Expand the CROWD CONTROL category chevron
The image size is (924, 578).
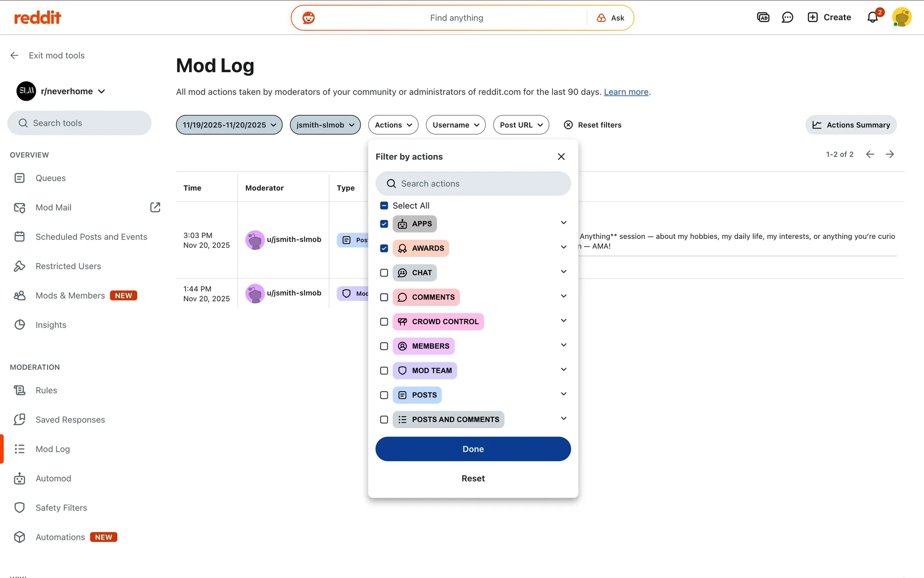(564, 321)
